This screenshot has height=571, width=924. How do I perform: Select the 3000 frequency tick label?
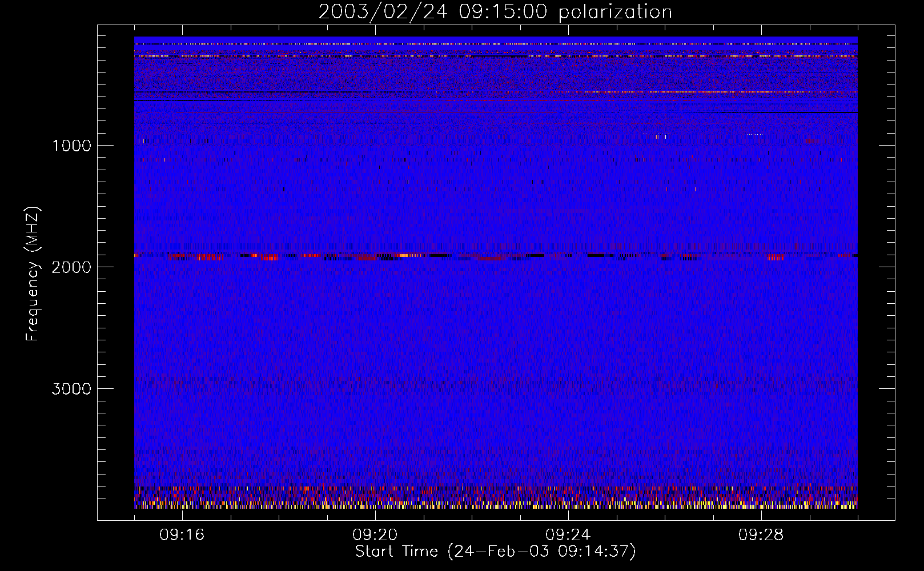point(71,389)
